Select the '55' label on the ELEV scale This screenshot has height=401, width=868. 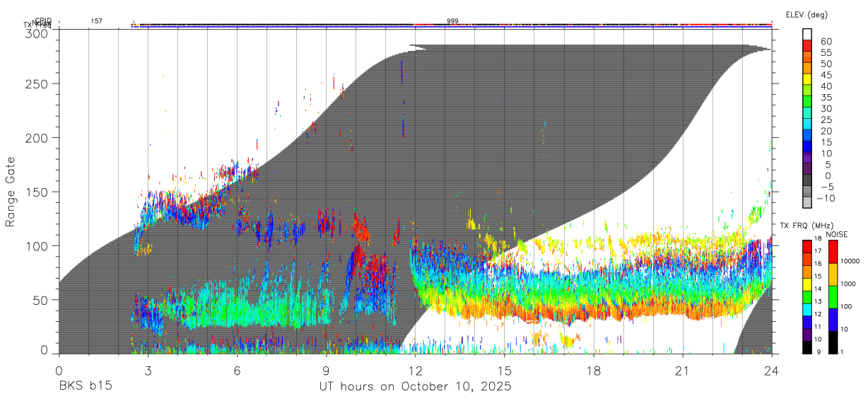tap(826, 53)
